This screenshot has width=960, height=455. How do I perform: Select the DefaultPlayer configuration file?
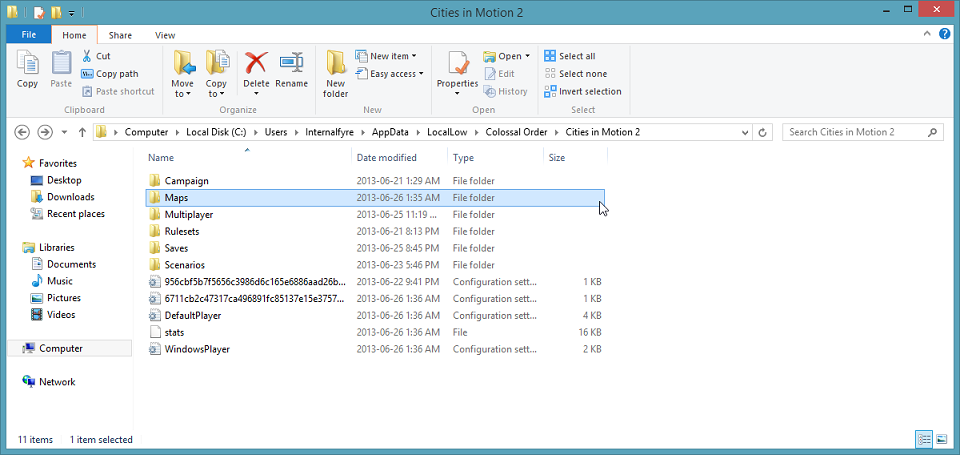coord(375,315)
